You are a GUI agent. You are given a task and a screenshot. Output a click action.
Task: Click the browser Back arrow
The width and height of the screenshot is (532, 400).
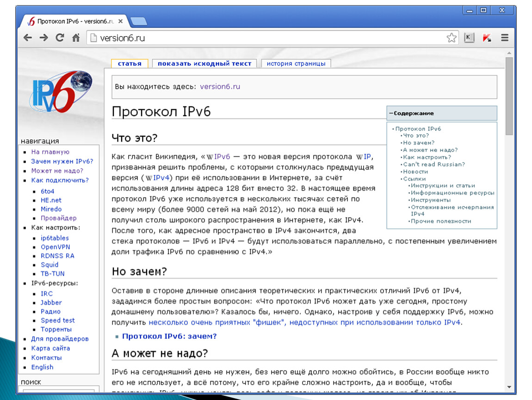coord(28,38)
